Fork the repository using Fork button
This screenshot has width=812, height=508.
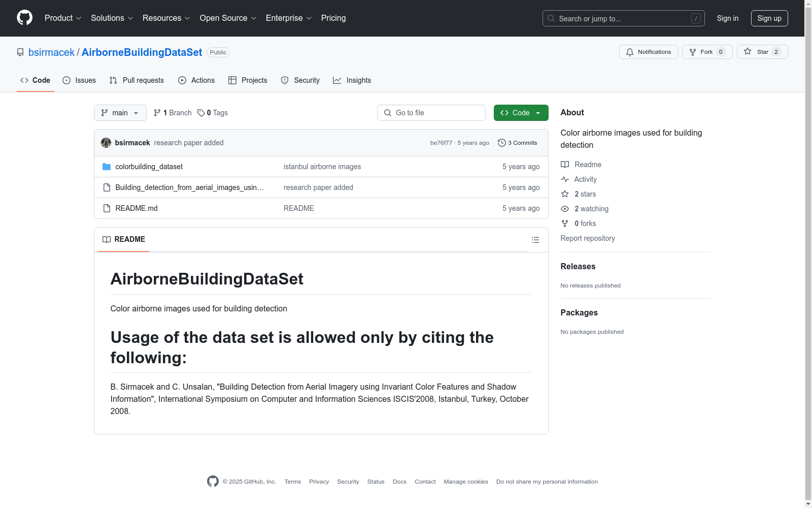click(x=707, y=52)
